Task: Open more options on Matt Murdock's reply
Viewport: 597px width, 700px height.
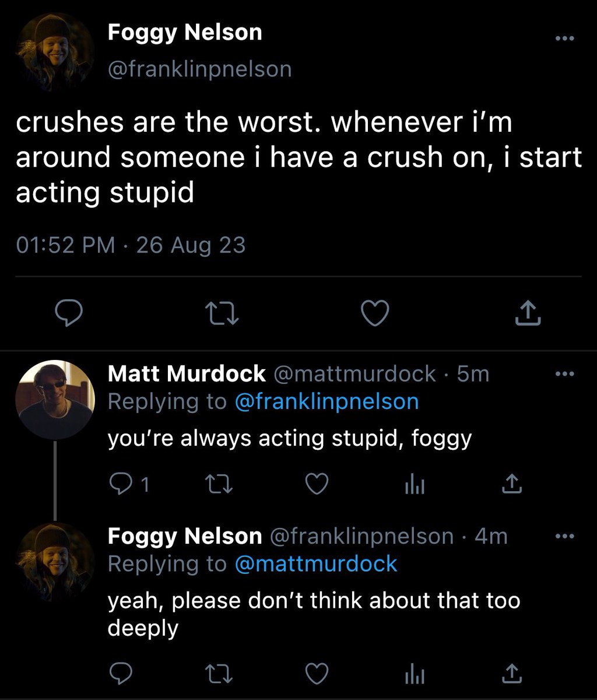Action: click(564, 374)
